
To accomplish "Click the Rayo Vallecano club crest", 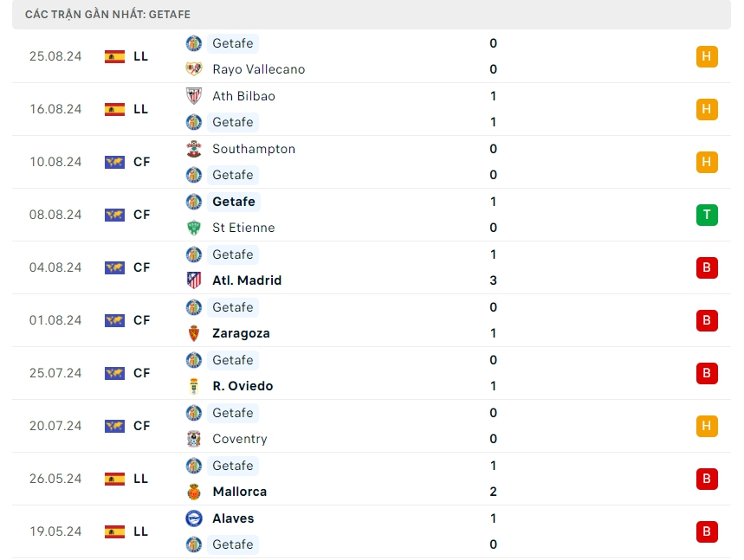I will (x=194, y=69).
